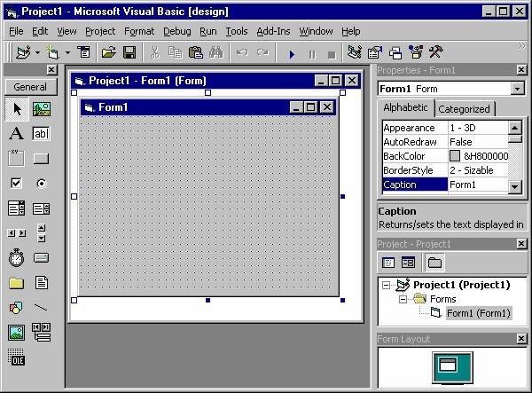
Task: Toggle Folders view in Project panel
Action: (x=434, y=263)
